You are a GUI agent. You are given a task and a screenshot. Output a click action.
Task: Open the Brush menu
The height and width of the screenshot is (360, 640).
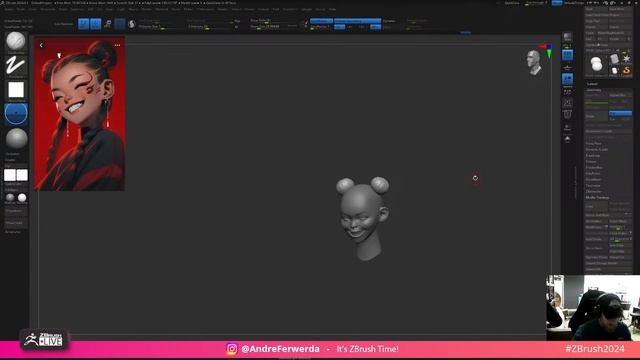(x=21, y=9)
